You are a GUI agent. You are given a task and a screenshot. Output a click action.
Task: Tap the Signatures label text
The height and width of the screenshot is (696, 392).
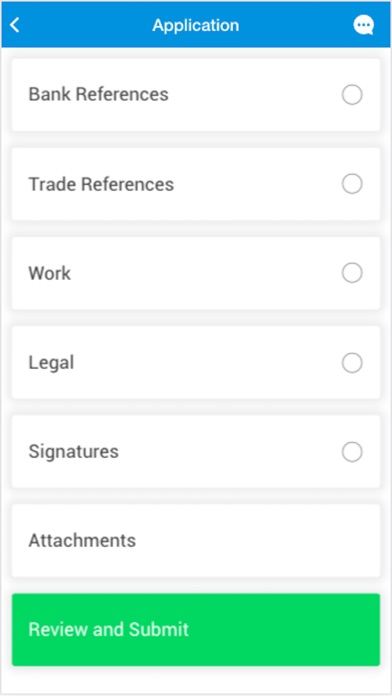(74, 452)
